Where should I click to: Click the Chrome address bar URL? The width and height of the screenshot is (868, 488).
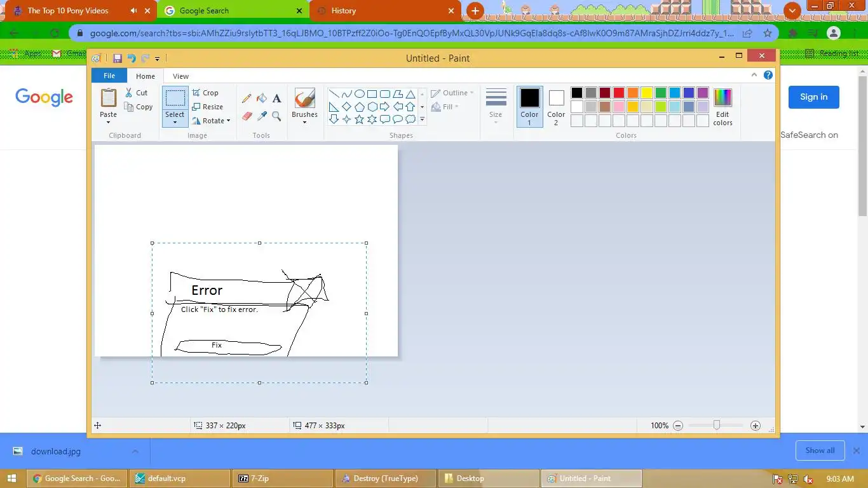click(x=411, y=33)
